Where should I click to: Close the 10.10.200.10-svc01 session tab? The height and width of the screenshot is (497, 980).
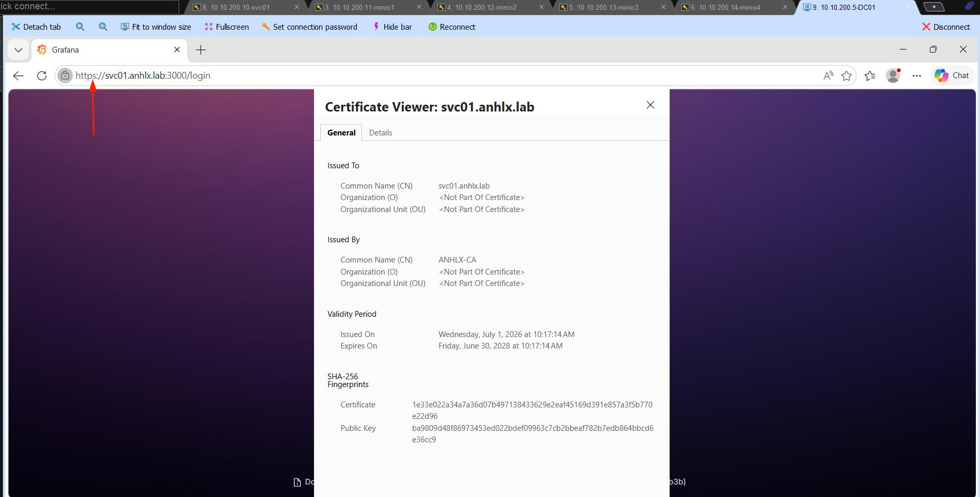point(297,7)
